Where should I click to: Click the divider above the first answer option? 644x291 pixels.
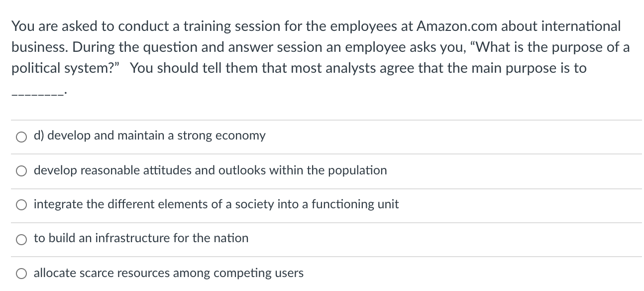(x=322, y=119)
